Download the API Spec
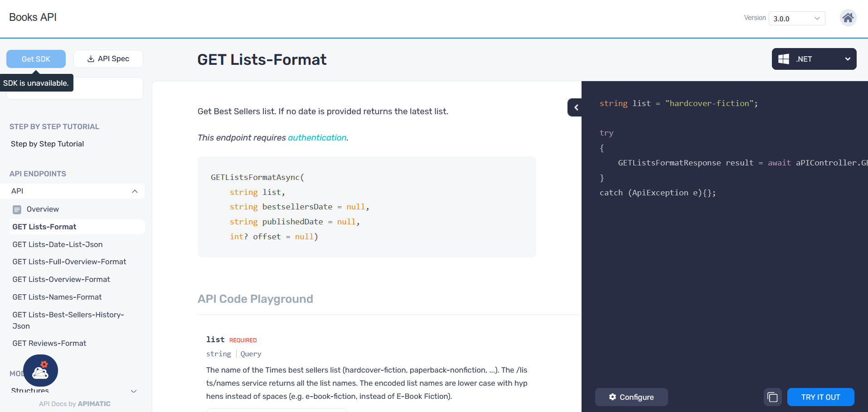The width and height of the screenshot is (868, 412). tap(108, 59)
